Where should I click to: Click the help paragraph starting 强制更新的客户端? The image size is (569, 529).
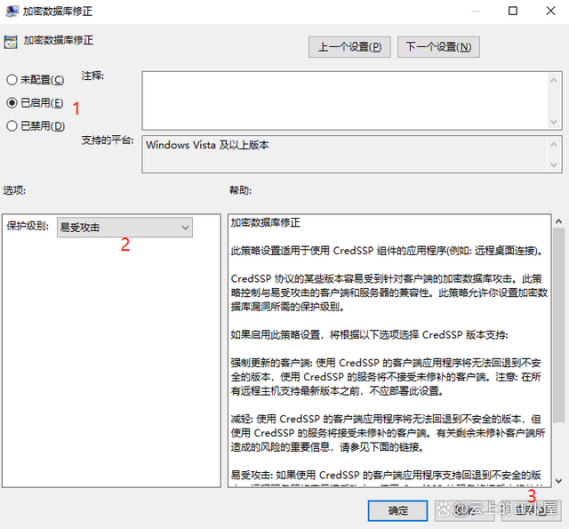click(x=386, y=377)
